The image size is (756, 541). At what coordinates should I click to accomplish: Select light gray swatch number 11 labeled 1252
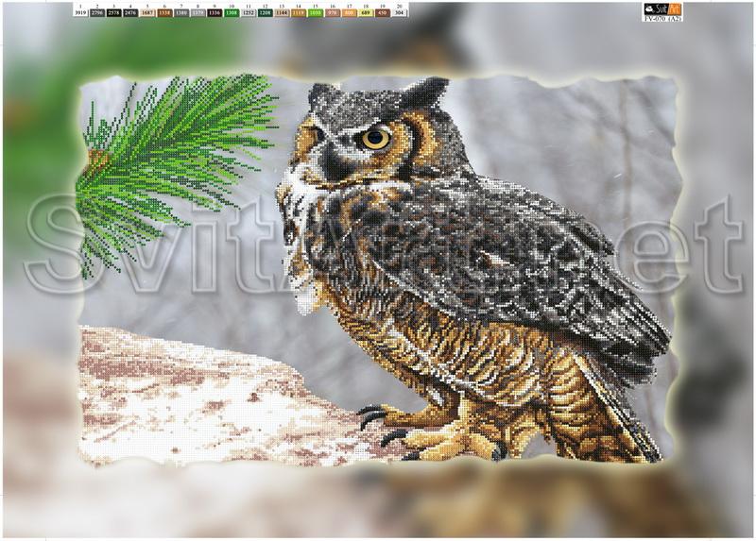click(249, 13)
